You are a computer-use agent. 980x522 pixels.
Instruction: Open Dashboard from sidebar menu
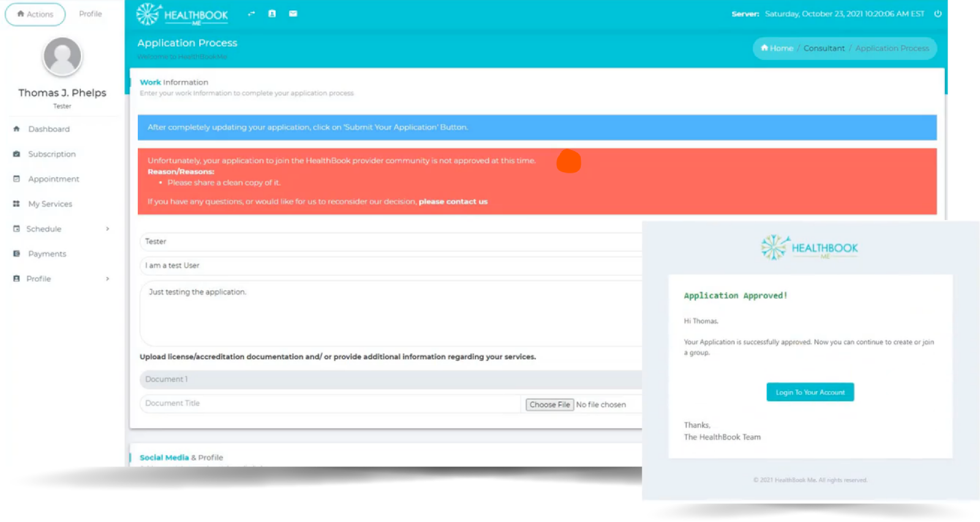point(49,129)
